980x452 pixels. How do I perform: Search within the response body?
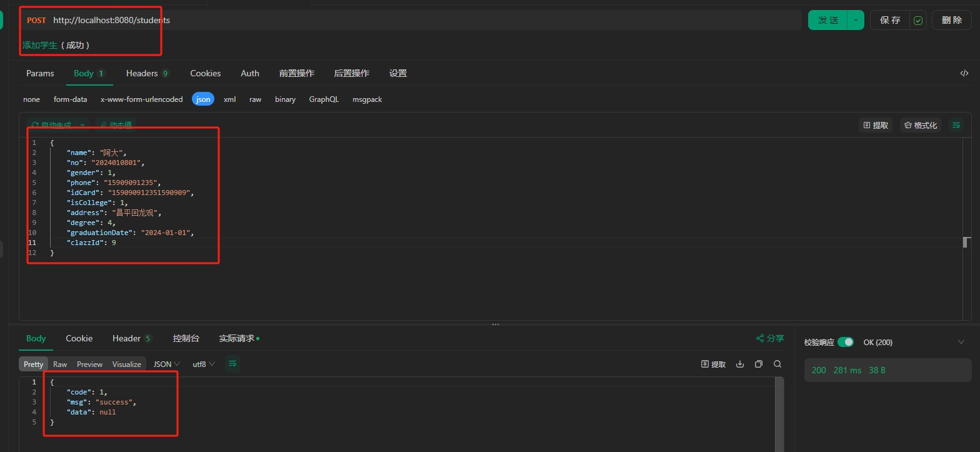pos(777,364)
